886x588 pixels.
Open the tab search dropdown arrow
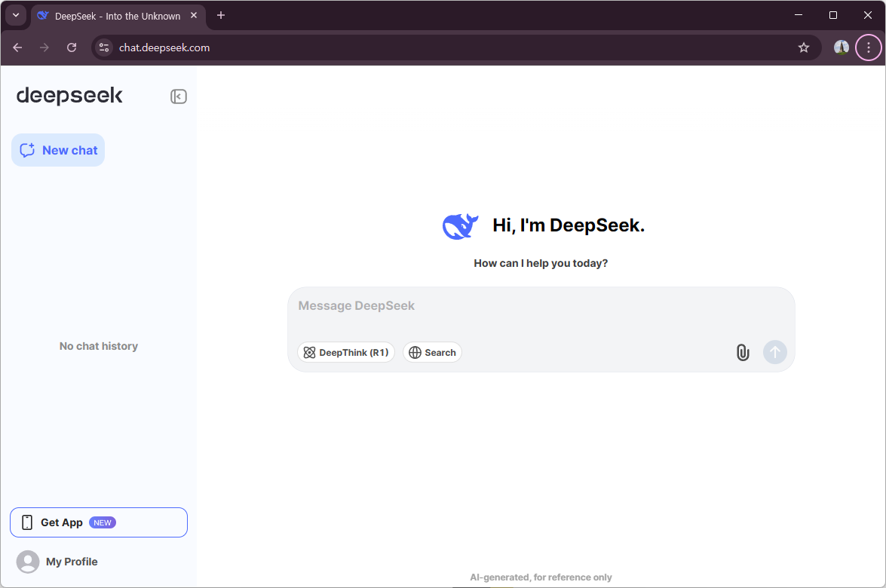(16, 15)
